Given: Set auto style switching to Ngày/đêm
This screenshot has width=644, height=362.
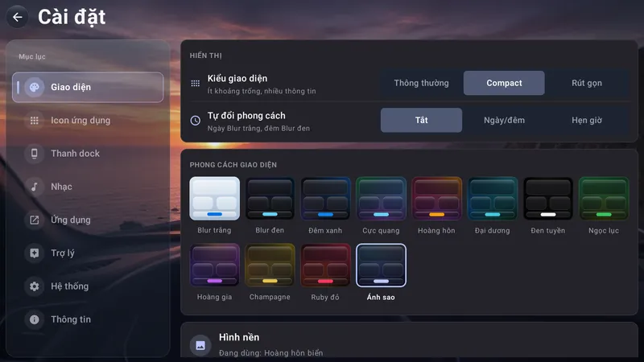Looking at the screenshot, I should 504,120.
